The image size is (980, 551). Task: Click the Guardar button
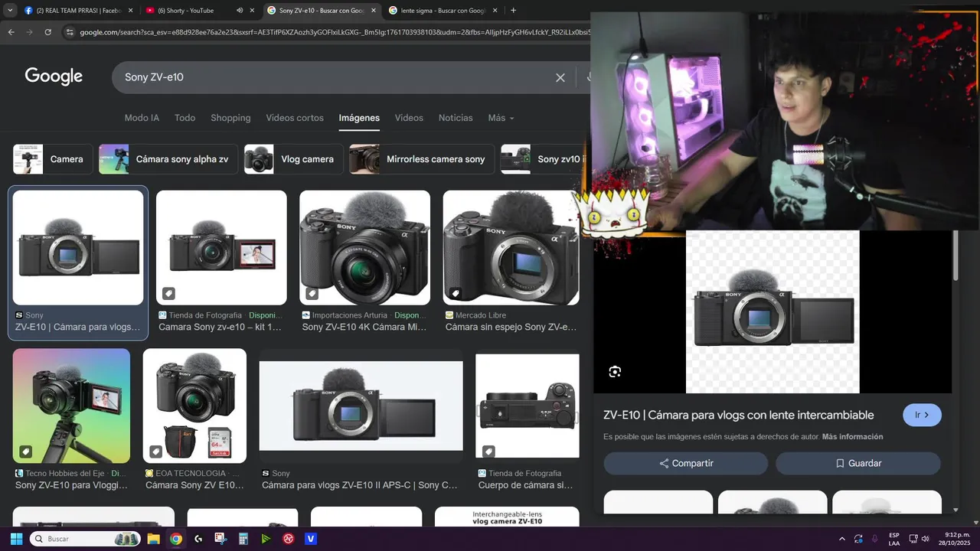(858, 463)
